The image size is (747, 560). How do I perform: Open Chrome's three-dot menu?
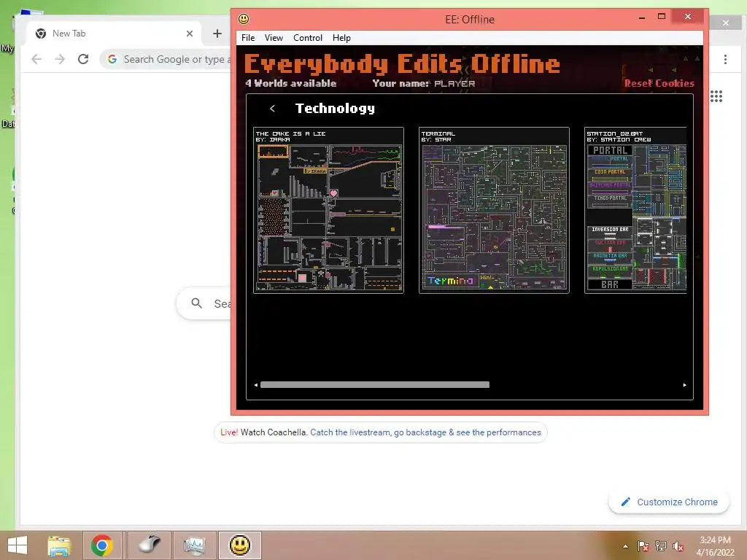(x=725, y=60)
